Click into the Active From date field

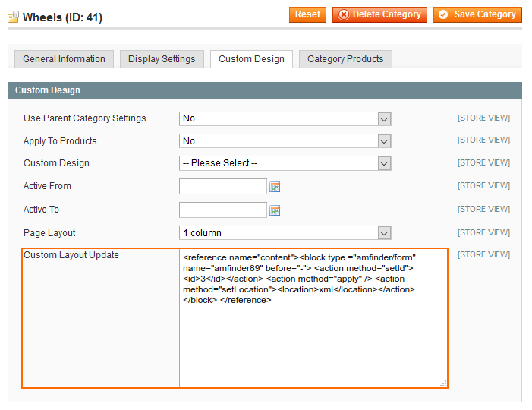pos(223,187)
